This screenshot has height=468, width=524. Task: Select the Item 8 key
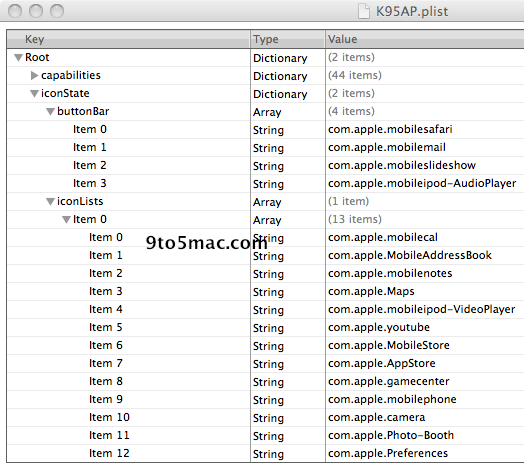point(106,381)
